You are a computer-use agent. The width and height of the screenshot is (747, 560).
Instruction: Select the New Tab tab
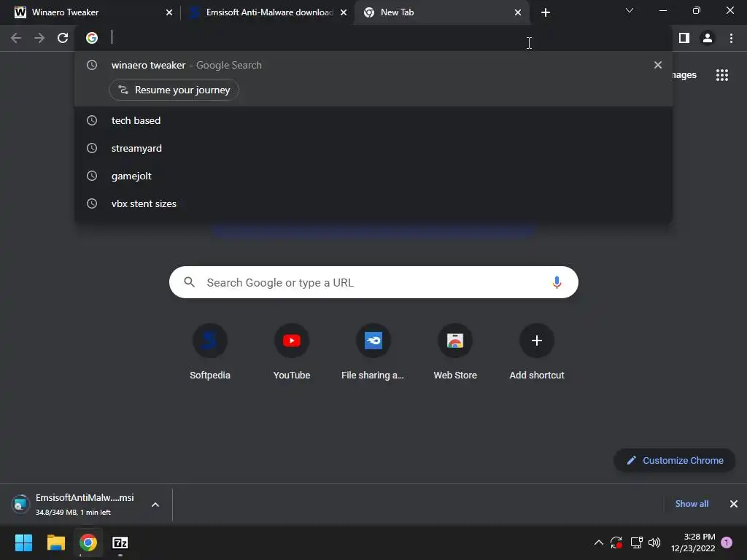click(x=441, y=12)
